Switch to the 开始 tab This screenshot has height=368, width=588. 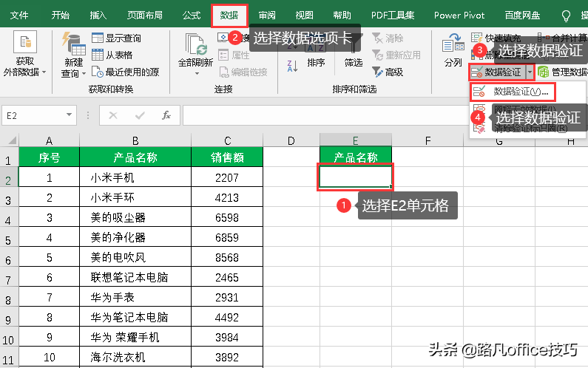pyautogui.click(x=61, y=16)
